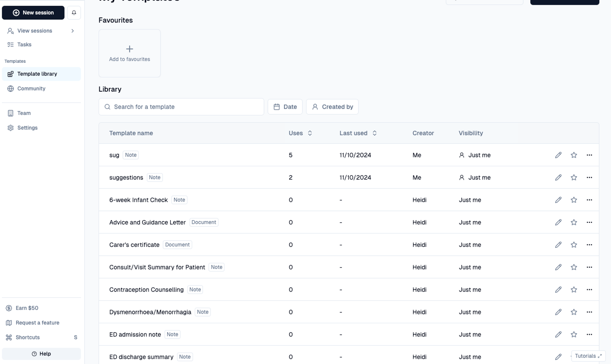Star the Advice and Guidance Letter template
The image size is (611, 364).
pos(574,223)
